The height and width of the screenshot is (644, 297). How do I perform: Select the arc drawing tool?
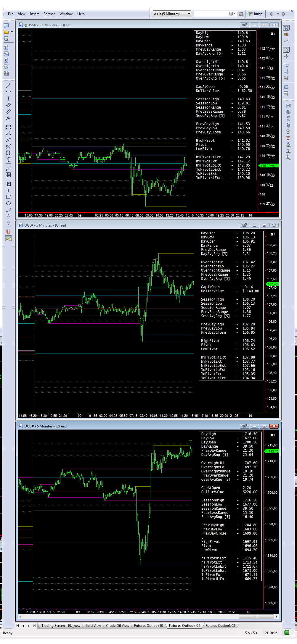pyautogui.click(x=8, y=210)
